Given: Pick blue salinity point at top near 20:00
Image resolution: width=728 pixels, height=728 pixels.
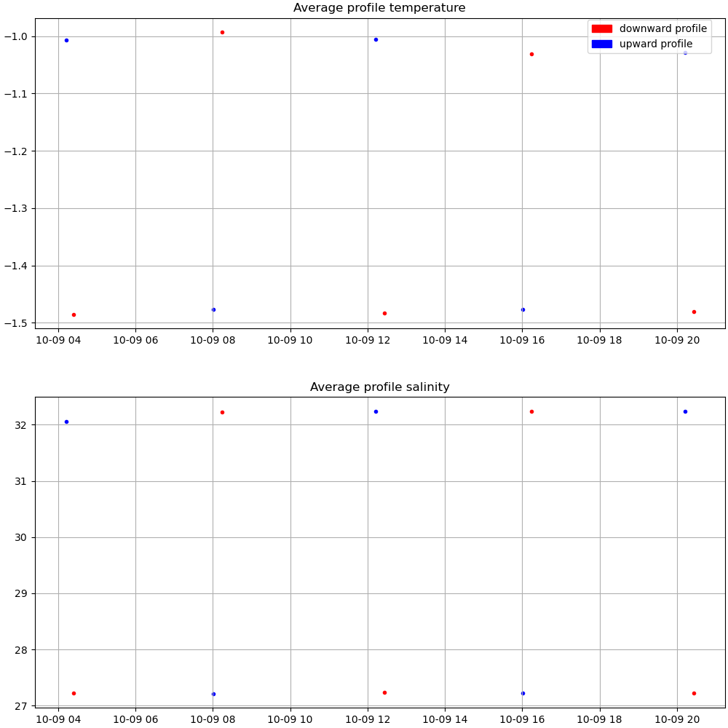Looking at the screenshot, I should pos(685,411).
